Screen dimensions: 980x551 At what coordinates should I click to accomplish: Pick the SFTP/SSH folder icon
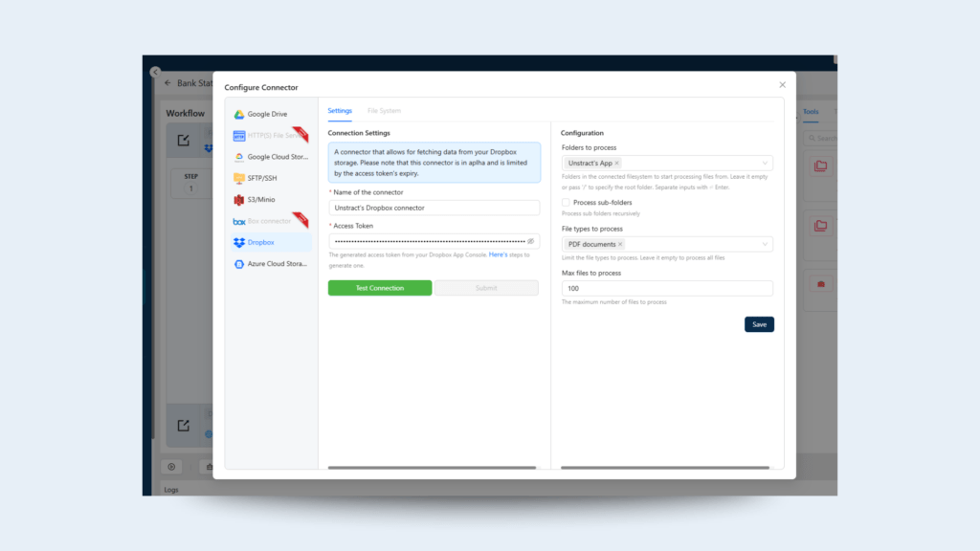239,178
